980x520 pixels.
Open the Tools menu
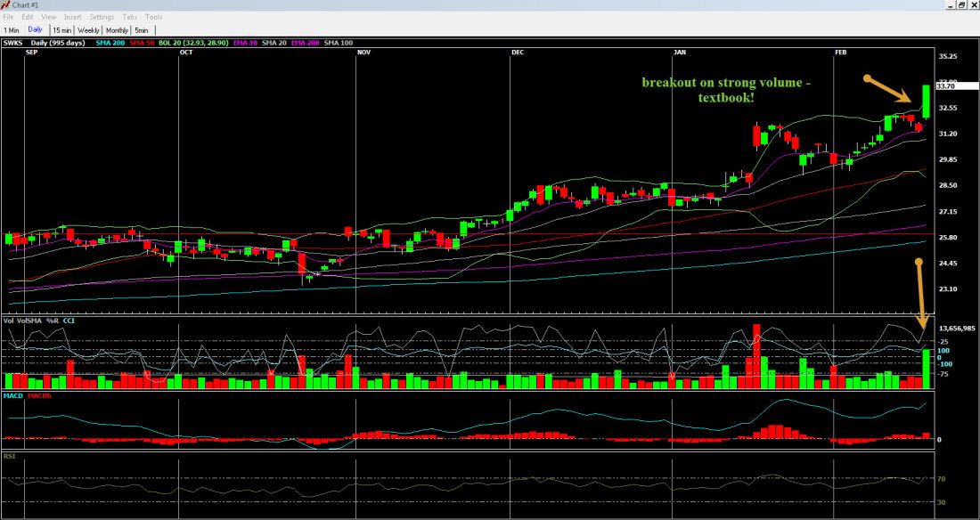[x=154, y=17]
